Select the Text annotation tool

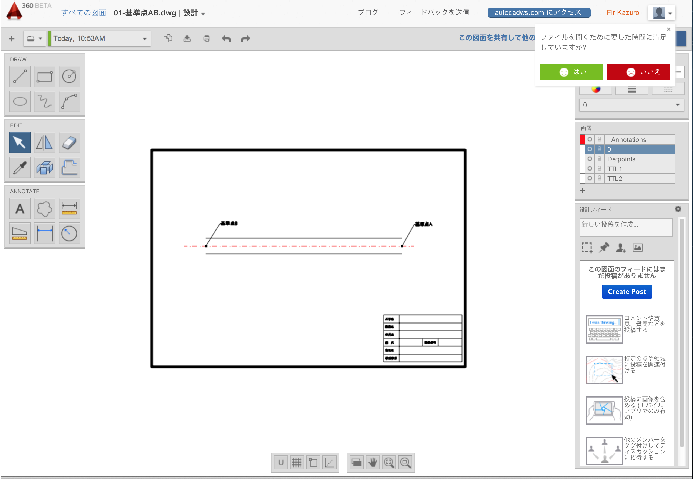pos(19,209)
